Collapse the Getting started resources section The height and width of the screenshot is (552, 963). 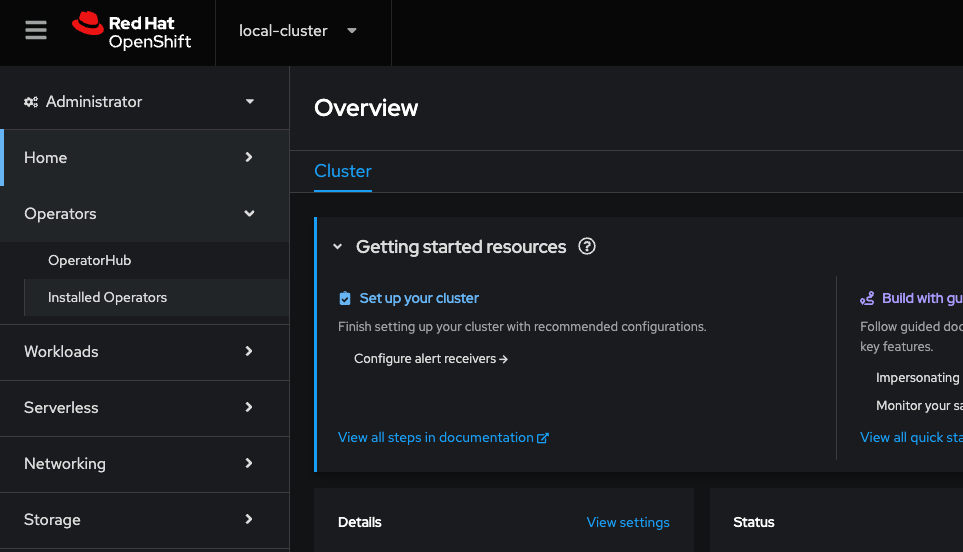click(x=337, y=247)
